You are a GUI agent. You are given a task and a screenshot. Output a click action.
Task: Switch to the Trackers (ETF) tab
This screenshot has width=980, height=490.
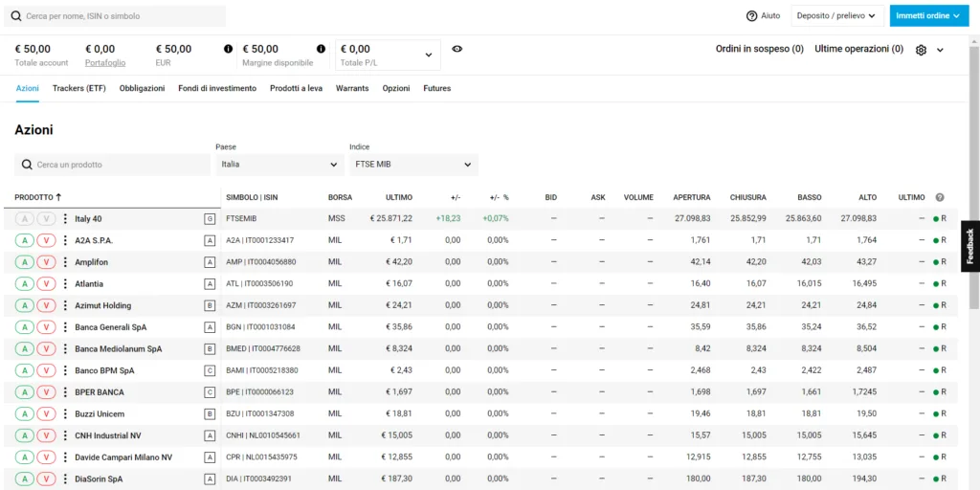79,88
